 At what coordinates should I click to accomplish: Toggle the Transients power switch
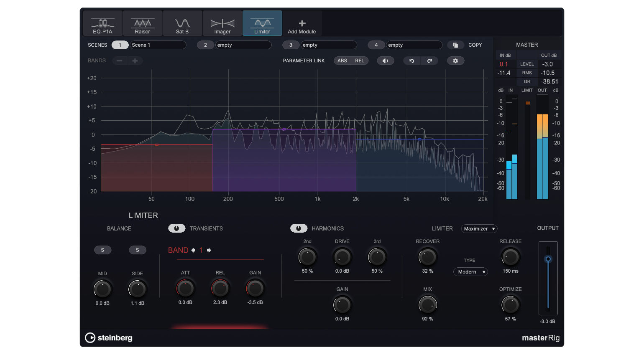[176, 228]
